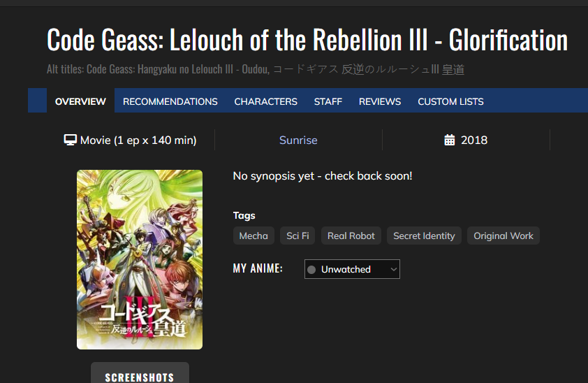This screenshot has width=588, height=383.
Task: Open the Reviews tab
Action: click(x=380, y=101)
